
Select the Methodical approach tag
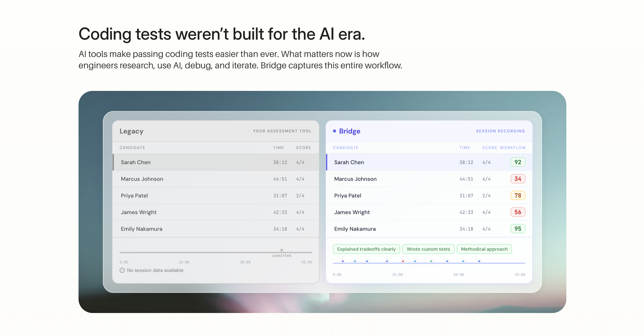coord(484,249)
